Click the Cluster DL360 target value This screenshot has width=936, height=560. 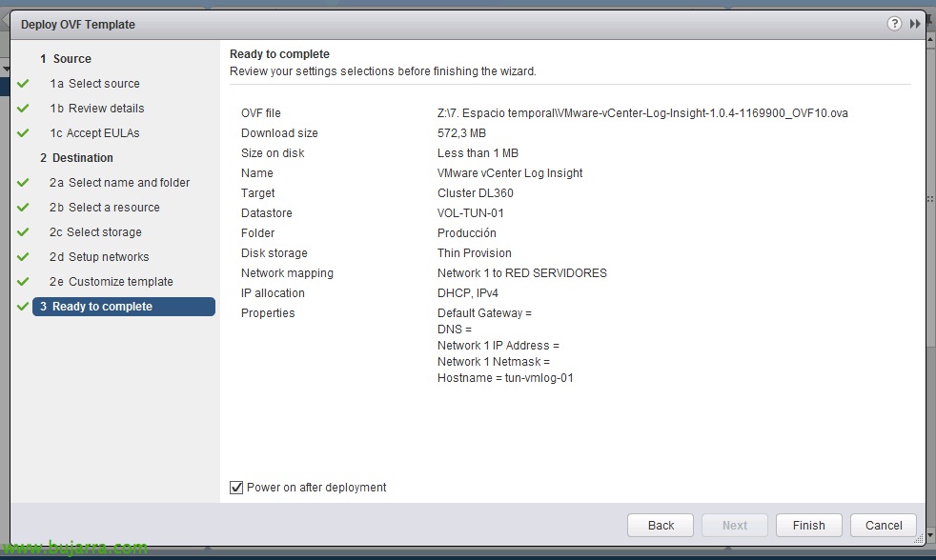476,192
